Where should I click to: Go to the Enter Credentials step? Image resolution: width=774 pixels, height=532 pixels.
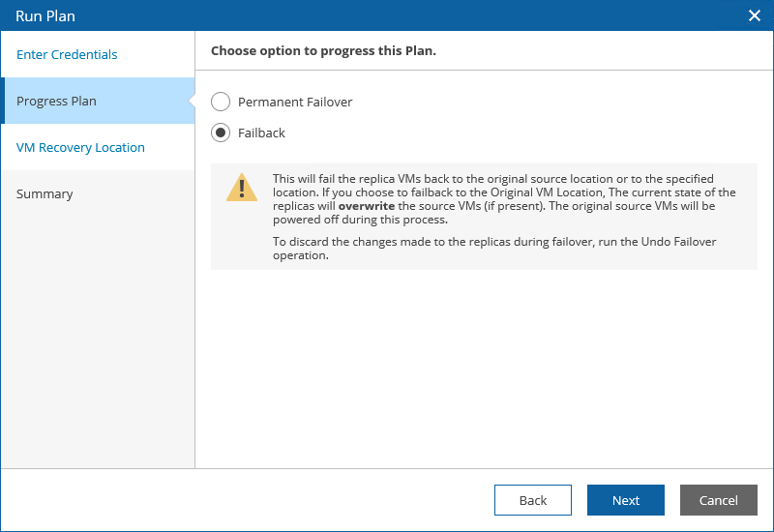pyautogui.click(x=67, y=54)
